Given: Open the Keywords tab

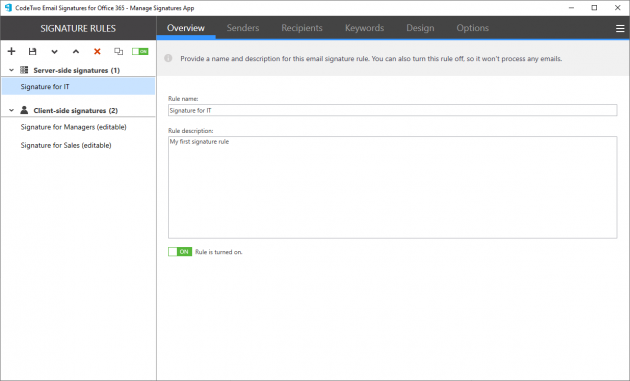Looking at the screenshot, I should tap(364, 28).
